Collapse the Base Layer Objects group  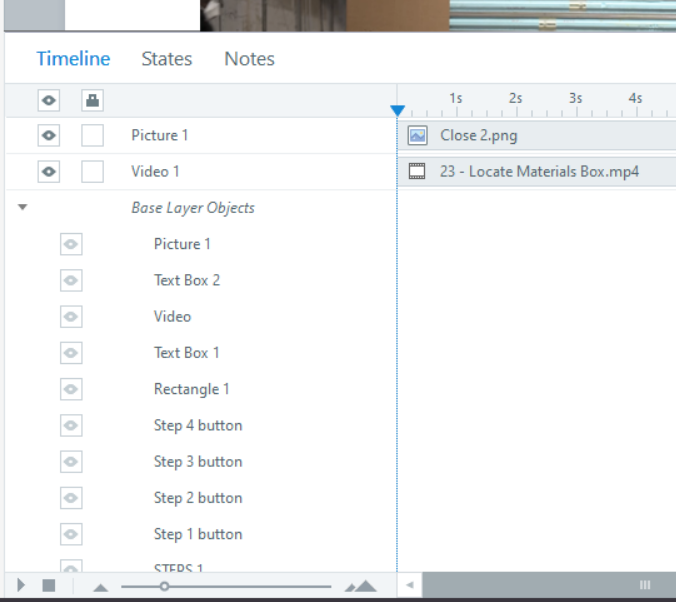(x=23, y=207)
